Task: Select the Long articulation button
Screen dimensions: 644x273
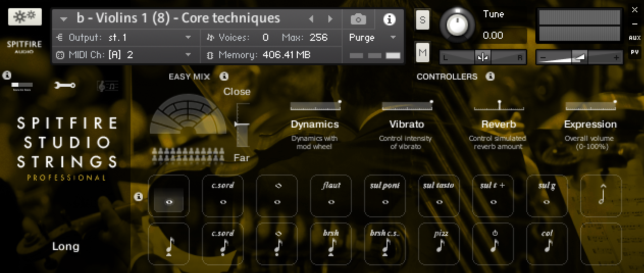Action: [x=169, y=196]
